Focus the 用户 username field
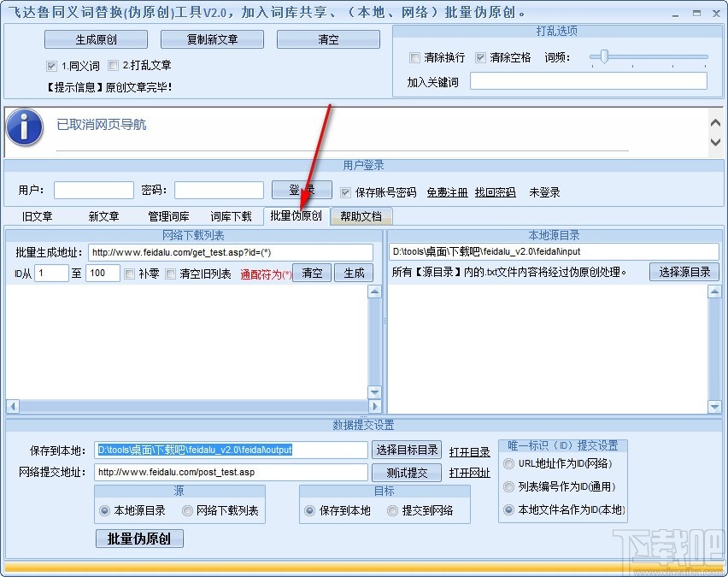 94,190
